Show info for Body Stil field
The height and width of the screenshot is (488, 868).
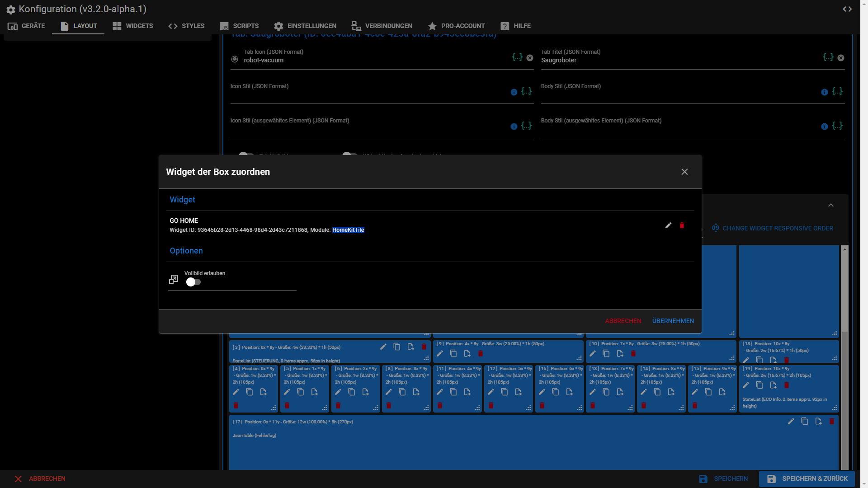(825, 92)
